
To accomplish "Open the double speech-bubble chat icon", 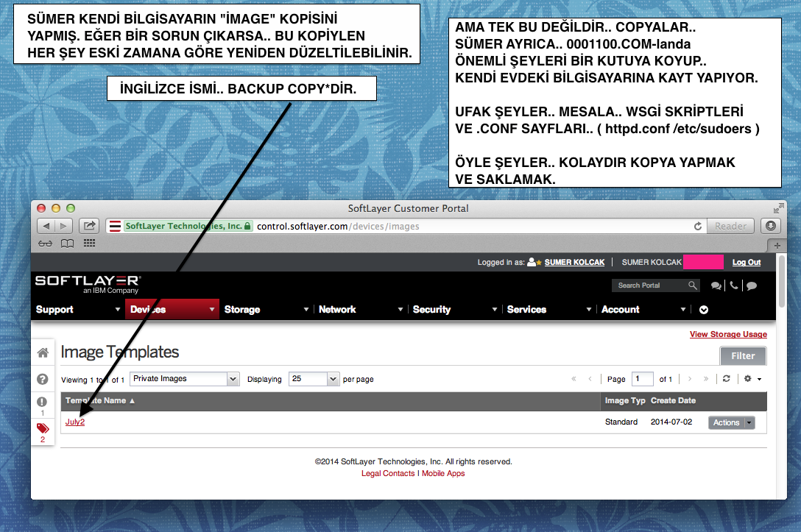I will (x=716, y=286).
